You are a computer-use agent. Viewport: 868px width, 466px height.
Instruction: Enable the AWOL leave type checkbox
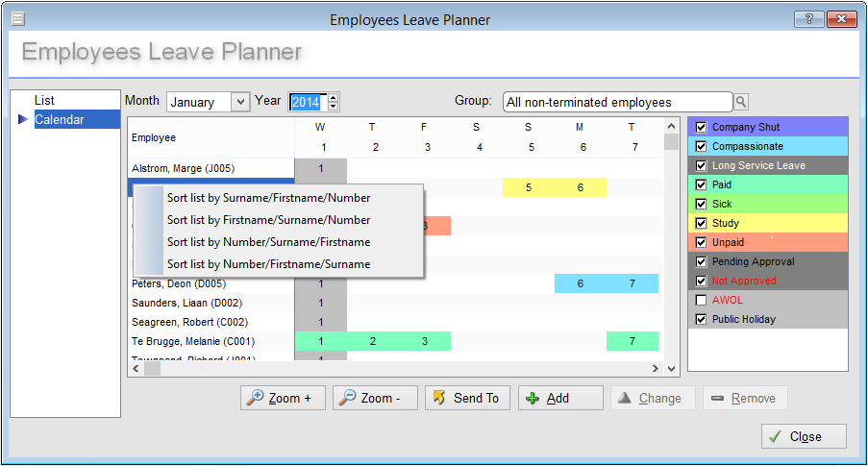click(702, 300)
